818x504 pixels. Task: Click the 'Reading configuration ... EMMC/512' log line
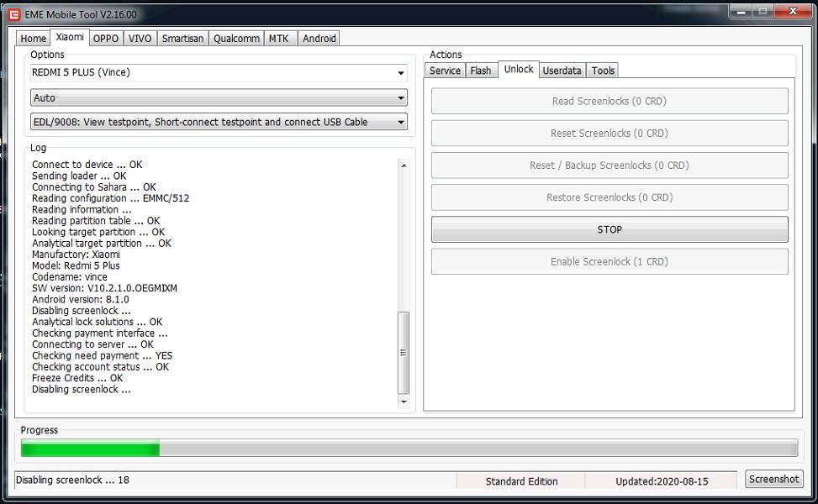click(111, 198)
